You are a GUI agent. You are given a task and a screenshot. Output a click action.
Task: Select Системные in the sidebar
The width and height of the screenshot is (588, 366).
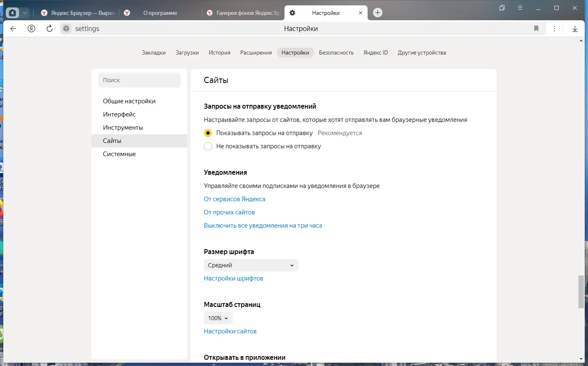[x=139, y=154]
